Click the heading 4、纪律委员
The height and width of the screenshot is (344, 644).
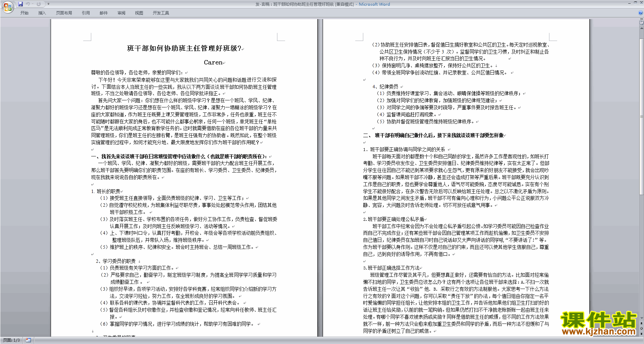[x=385, y=87]
